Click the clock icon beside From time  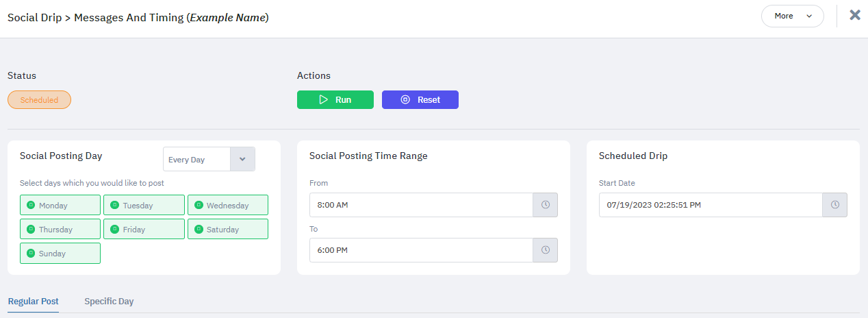point(546,205)
